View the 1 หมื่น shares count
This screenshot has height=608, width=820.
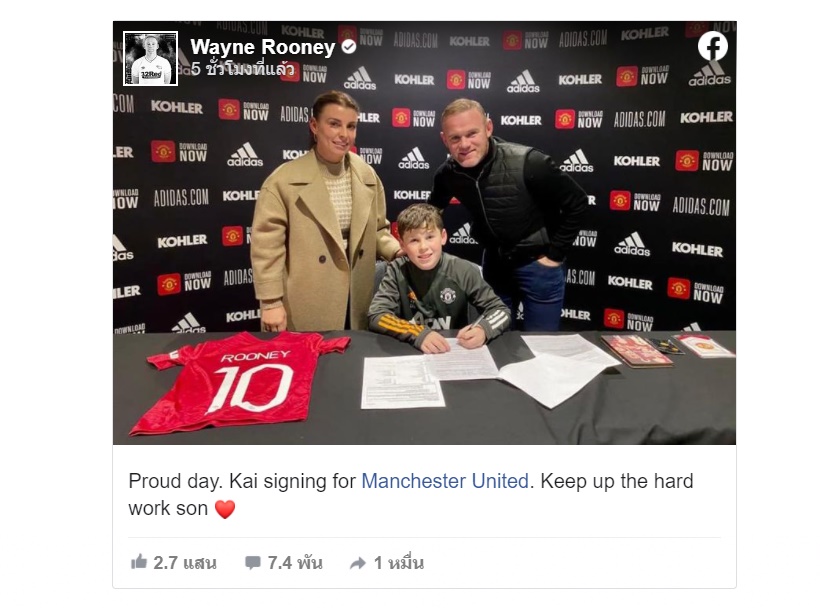click(398, 563)
